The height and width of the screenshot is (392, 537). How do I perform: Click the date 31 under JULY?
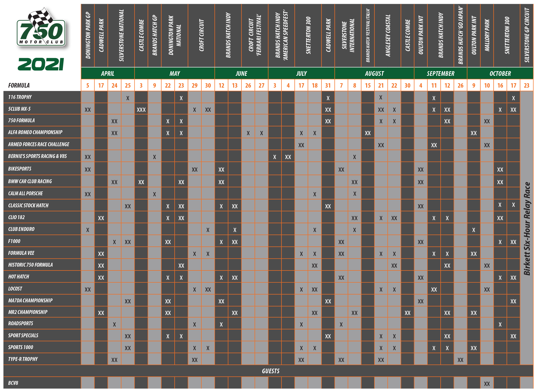328,86
